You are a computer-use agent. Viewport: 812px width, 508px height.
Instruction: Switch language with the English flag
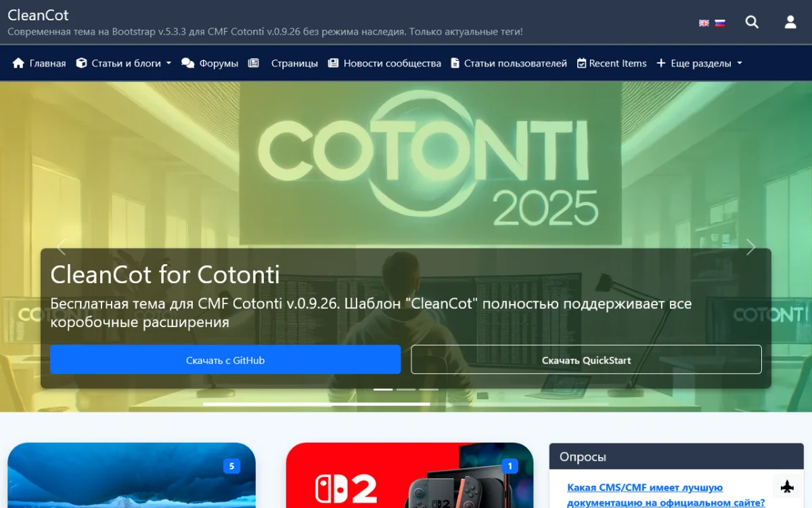[704, 23]
